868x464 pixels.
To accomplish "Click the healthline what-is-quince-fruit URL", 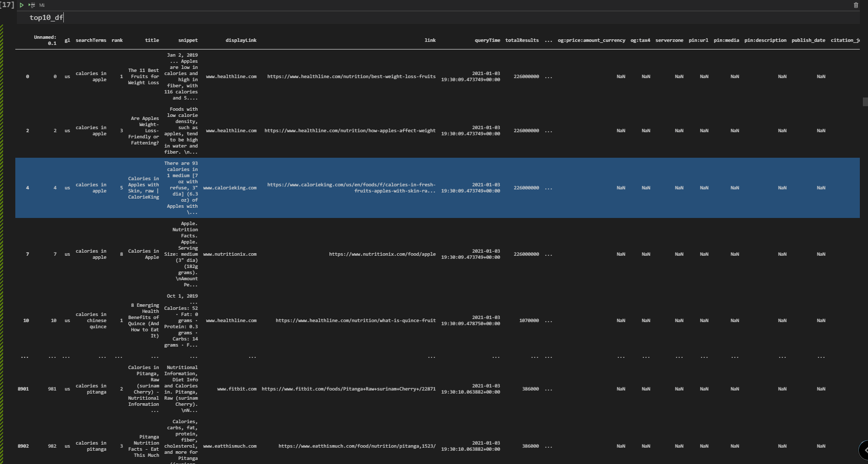I will click(x=355, y=321).
